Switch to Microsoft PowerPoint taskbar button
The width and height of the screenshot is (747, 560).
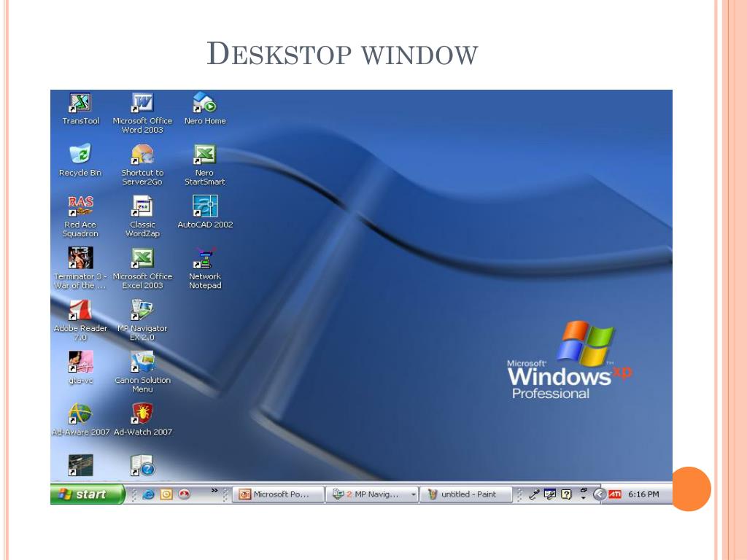(278, 494)
